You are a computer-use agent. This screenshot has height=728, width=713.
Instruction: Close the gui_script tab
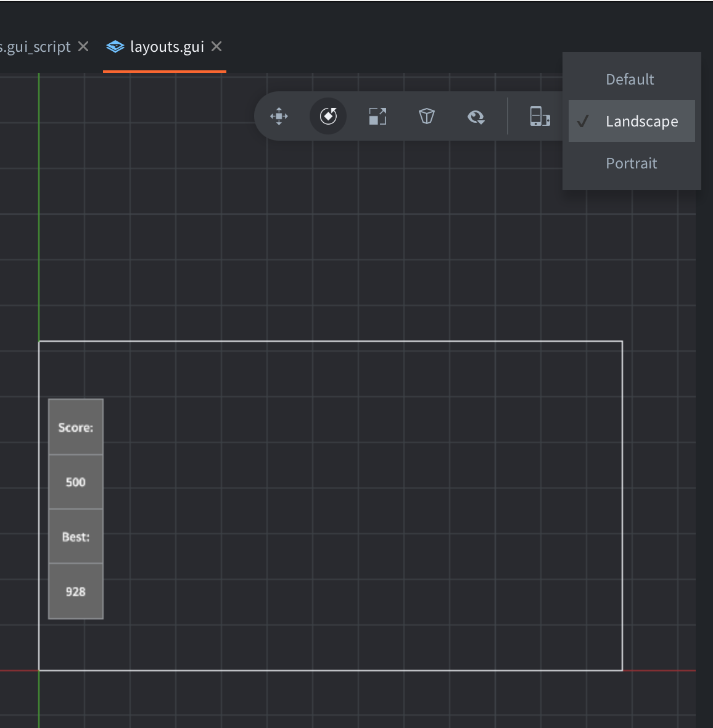83,46
